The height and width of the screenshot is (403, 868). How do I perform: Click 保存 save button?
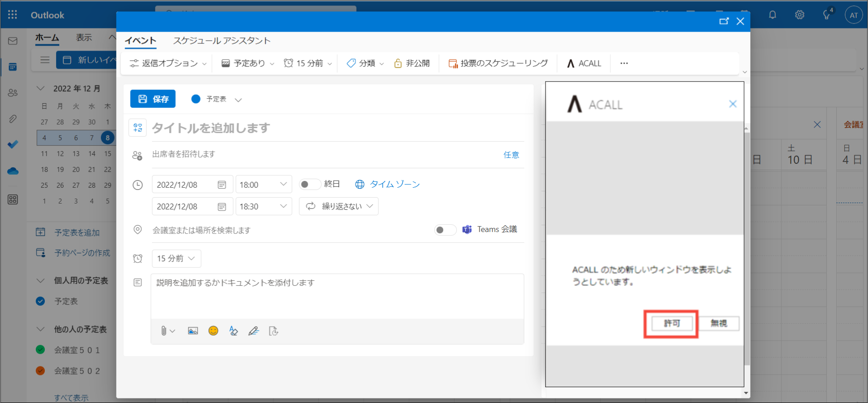pos(153,99)
